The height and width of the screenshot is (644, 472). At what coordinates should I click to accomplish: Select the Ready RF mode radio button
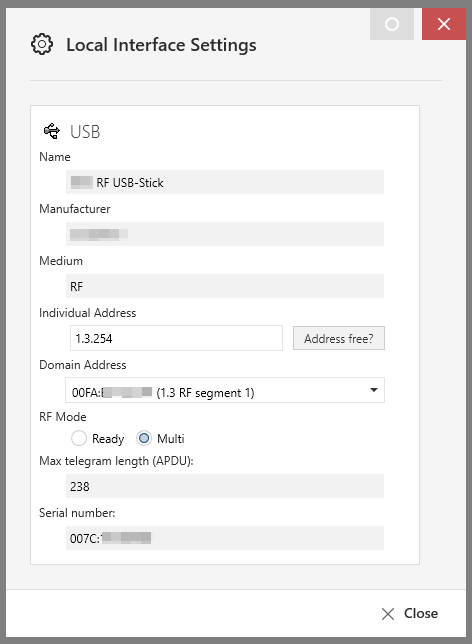tap(78, 438)
